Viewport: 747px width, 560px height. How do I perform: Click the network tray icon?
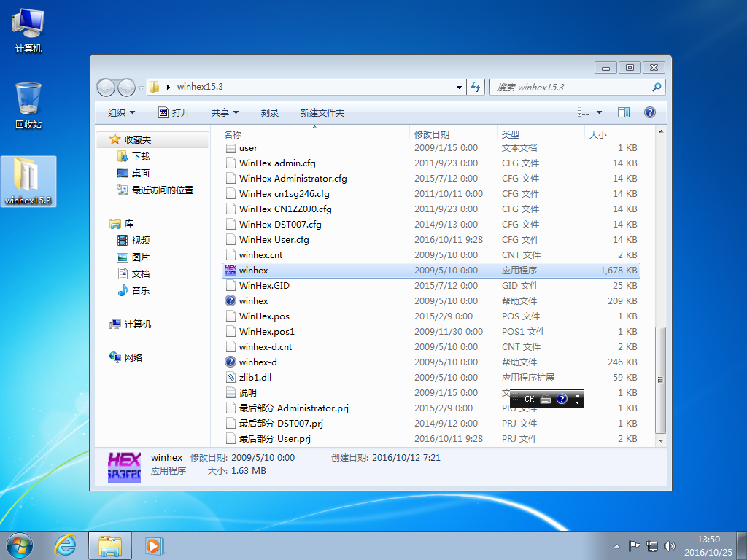(651, 546)
